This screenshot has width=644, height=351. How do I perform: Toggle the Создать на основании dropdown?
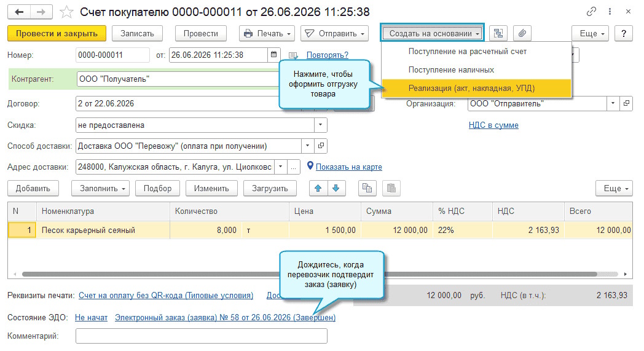point(432,33)
